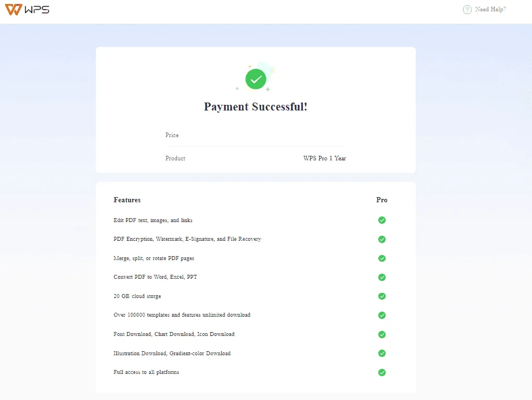
Task: Click the Payment Successful! heading
Action: [255, 107]
